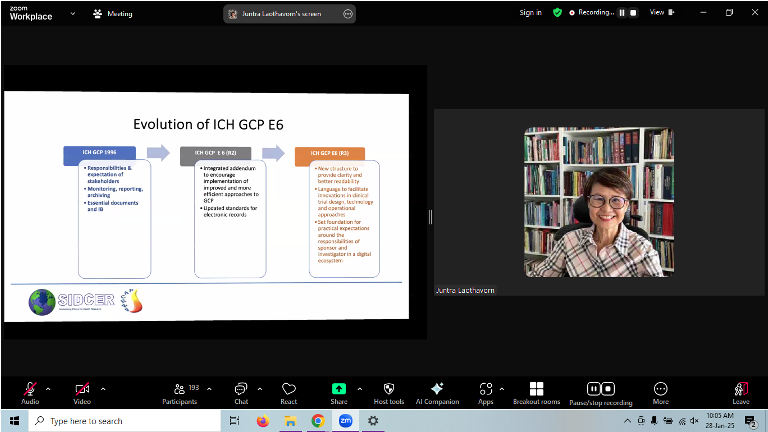768x432 pixels.
Task: Click the green encryption shield icon
Action: (x=557, y=13)
